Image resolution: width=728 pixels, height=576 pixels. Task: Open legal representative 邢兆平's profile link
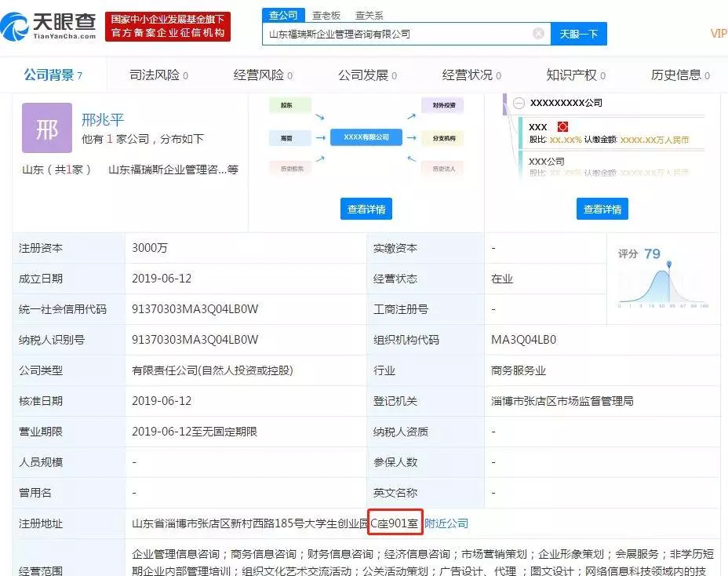tap(103, 120)
